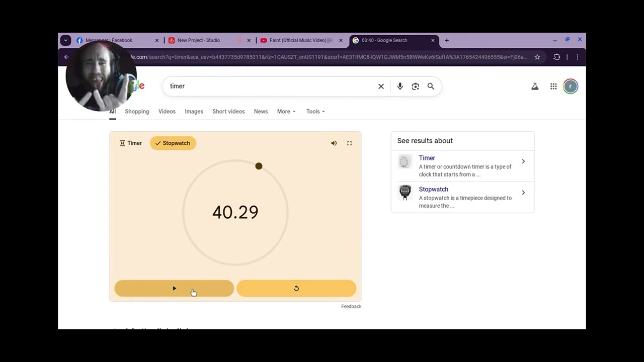The width and height of the screenshot is (644, 362).
Task: Filter results by Images
Action: click(x=194, y=112)
